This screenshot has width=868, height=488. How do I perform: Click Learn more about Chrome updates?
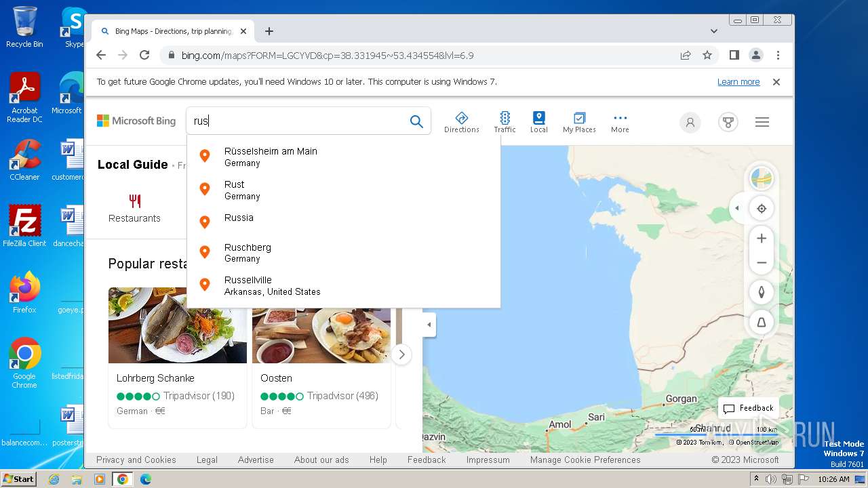[x=738, y=82]
